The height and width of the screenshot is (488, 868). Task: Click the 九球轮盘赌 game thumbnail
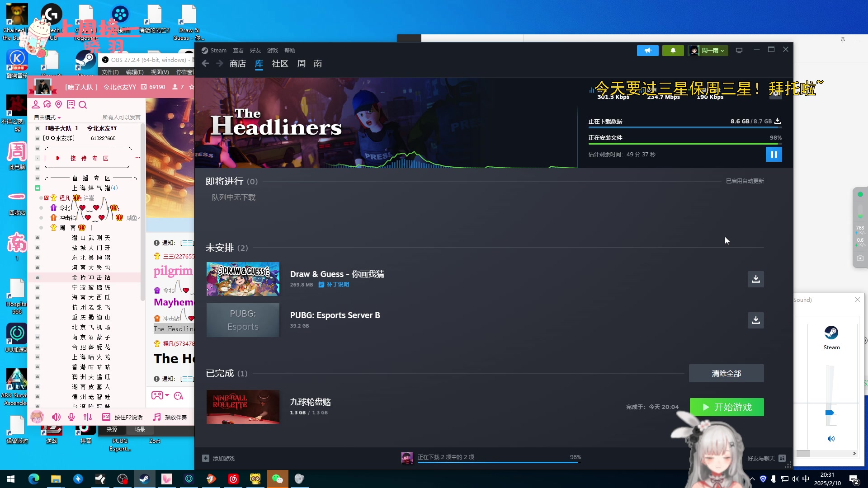coord(243,407)
